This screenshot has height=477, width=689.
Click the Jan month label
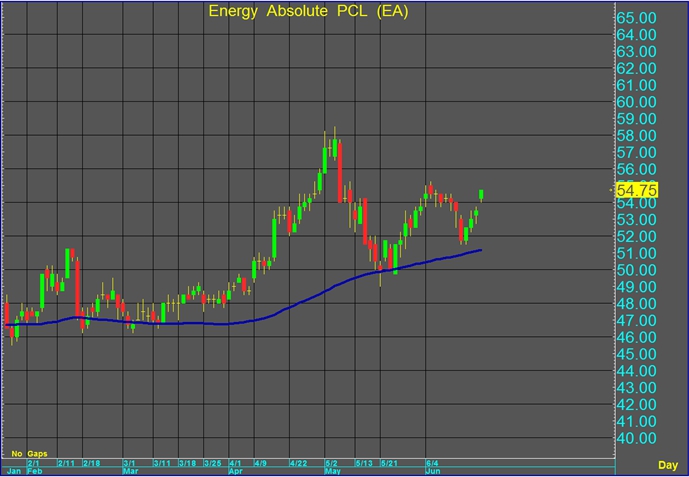point(14,471)
